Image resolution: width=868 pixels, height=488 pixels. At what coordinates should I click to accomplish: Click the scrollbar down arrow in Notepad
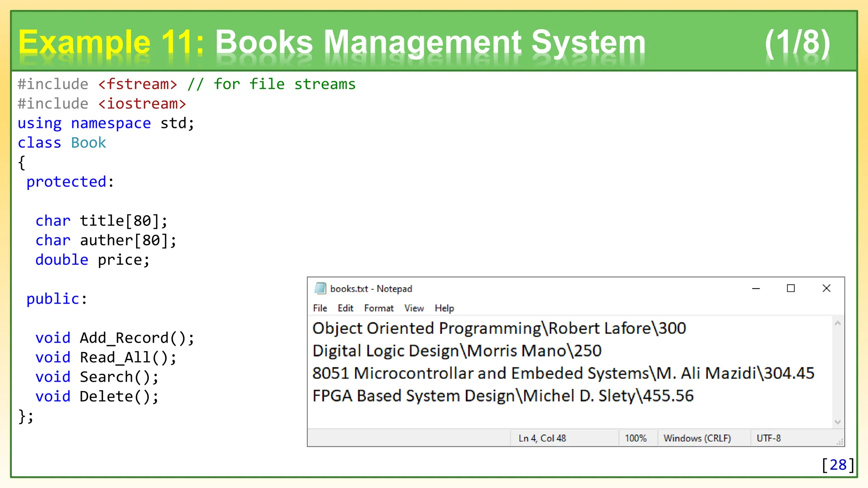point(837,422)
